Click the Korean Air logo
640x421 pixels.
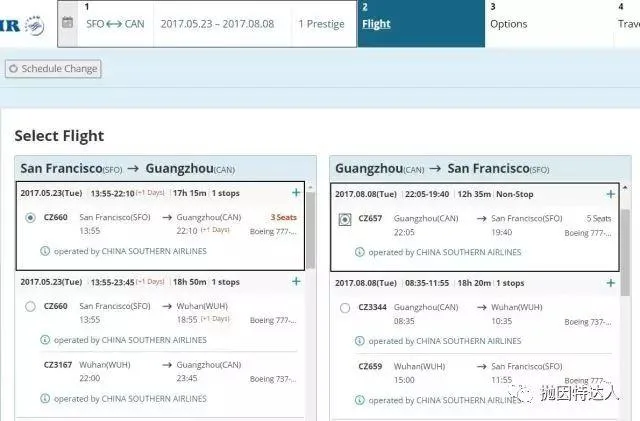tap(22, 26)
